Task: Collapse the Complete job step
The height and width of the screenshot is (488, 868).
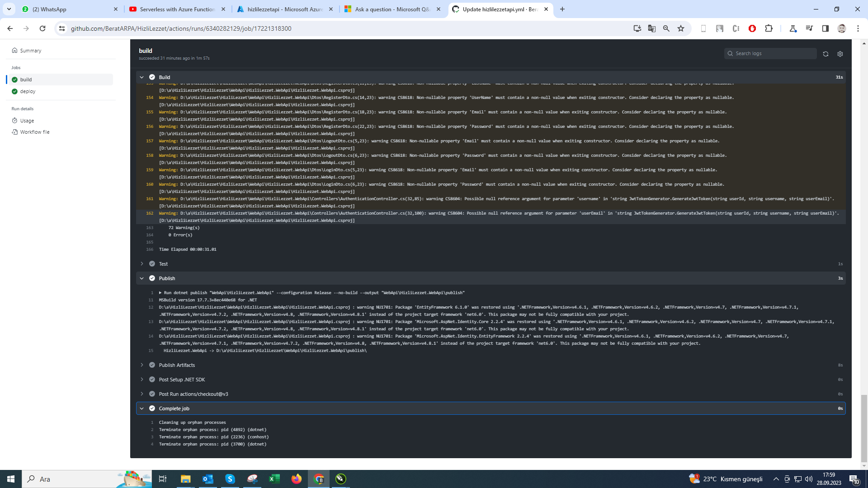Action: 142,408
